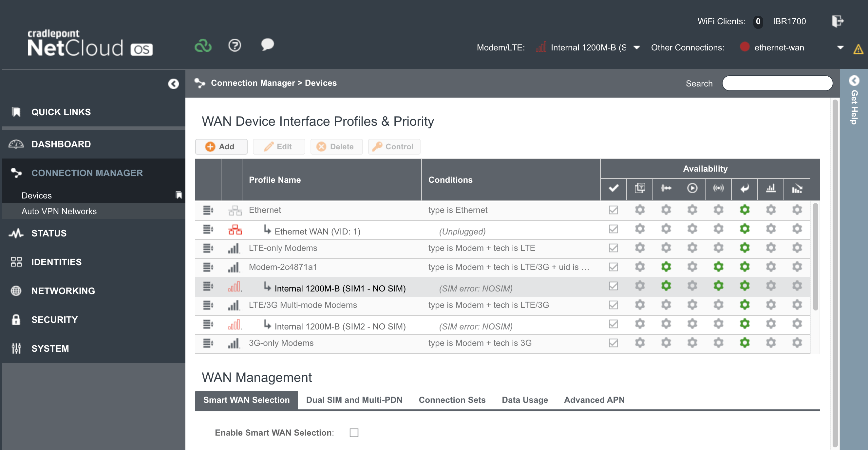Click the failback arrow column header icon
This screenshot has width=868, height=450.
744,188
